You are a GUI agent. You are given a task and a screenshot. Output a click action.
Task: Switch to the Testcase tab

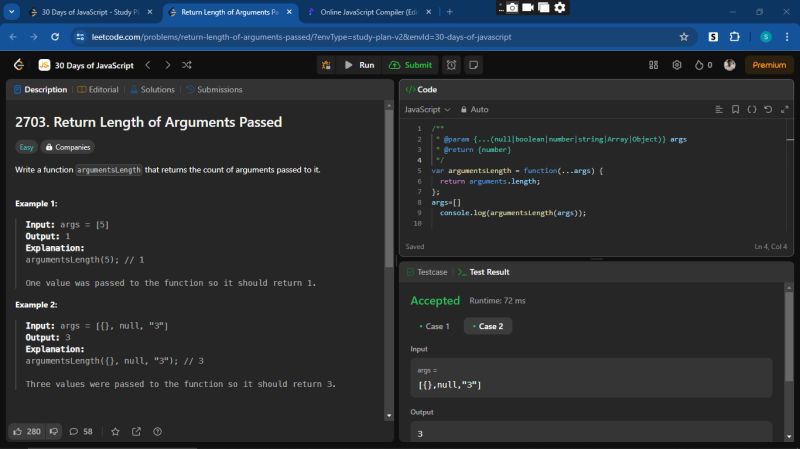[427, 272]
